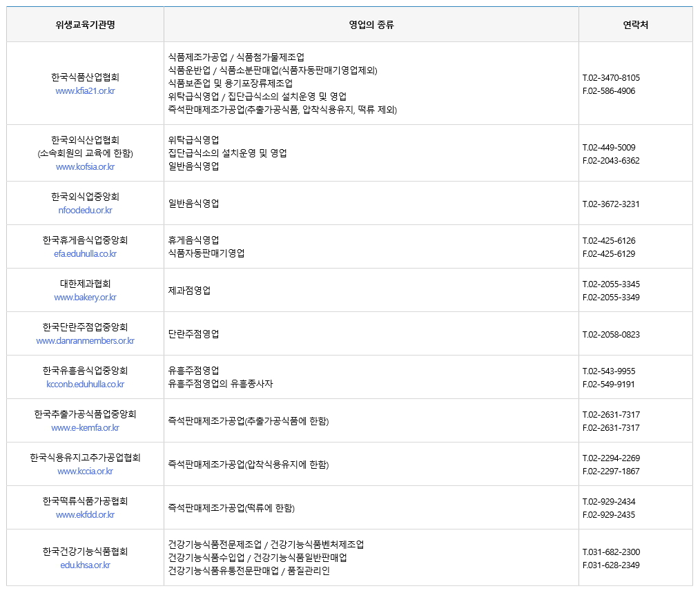Click 즉석판매제조가공업(추출가공식품에 한함) text
Screen dimensions: 700x593
tap(249, 421)
